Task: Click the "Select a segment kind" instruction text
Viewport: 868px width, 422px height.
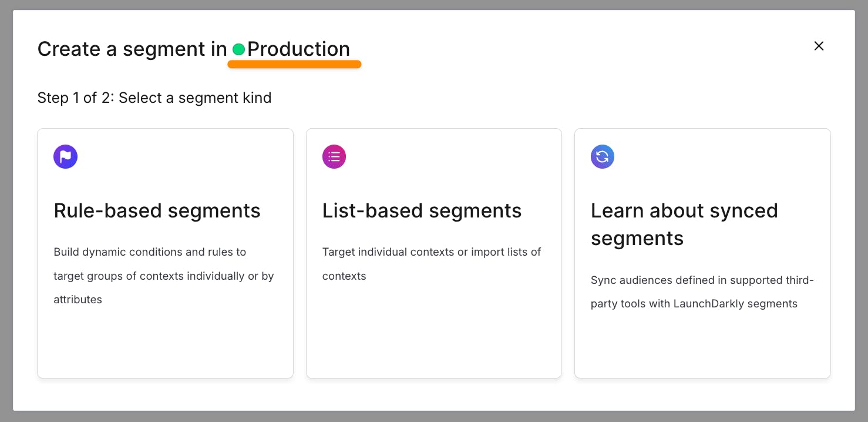Action: coord(195,98)
